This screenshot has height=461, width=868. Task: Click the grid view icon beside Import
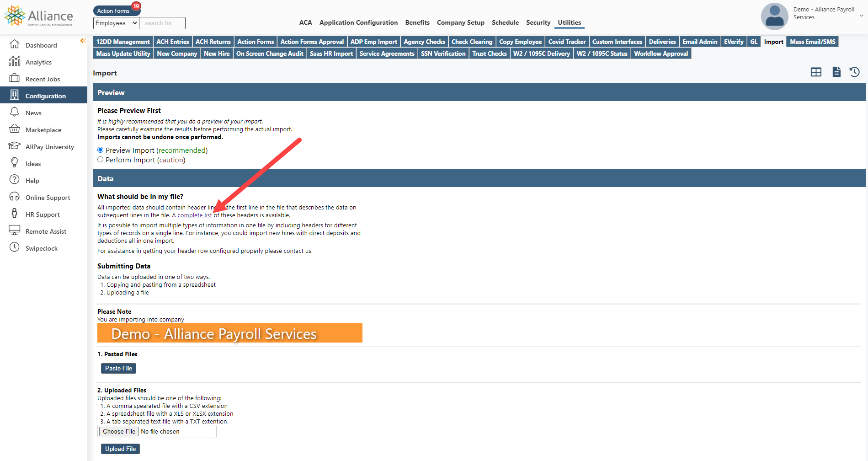click(816, 72)
